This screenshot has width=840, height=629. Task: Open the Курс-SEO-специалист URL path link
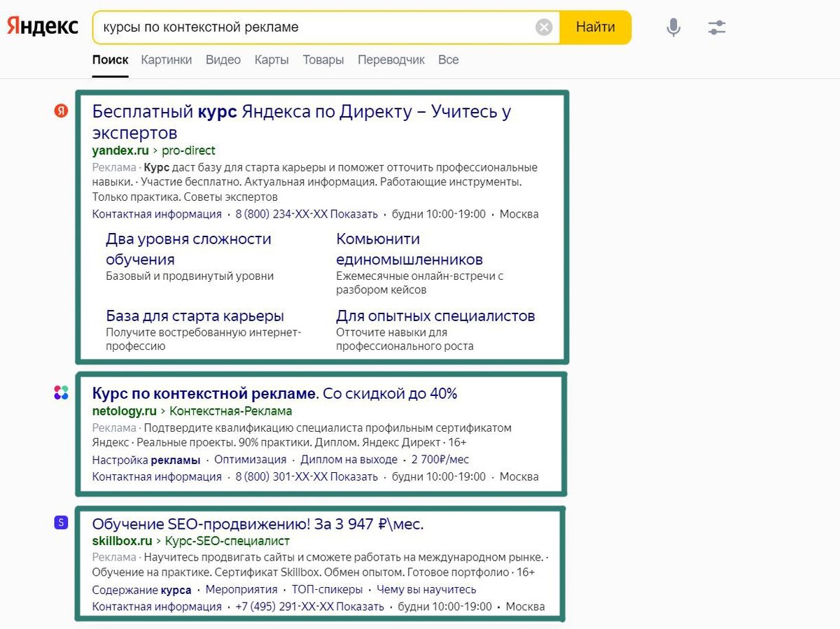pos(227,541)
